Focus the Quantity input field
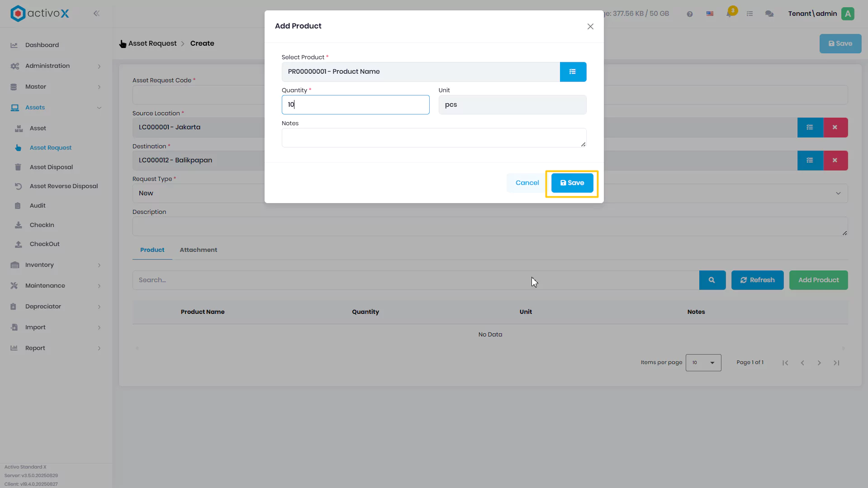The width and height of the screenshot is (868, 488). coord(356,105)
